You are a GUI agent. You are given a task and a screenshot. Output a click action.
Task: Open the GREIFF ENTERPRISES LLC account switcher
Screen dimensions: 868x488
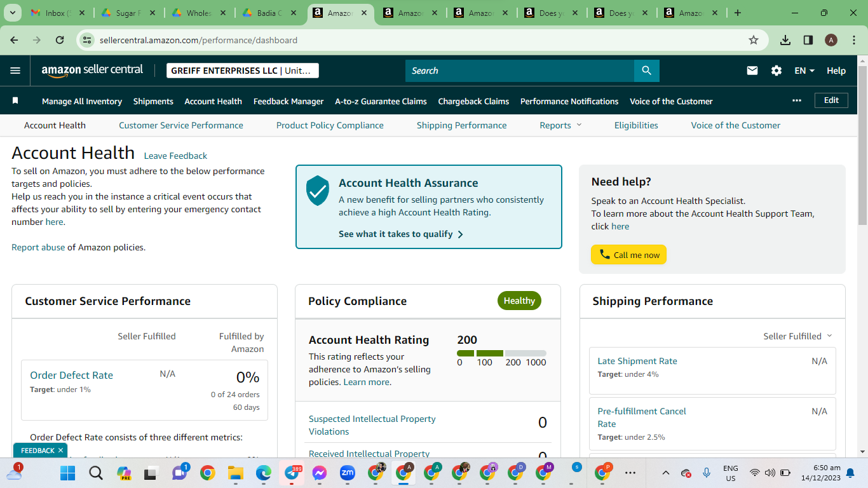pyautogui.click(x=243, y=71)
